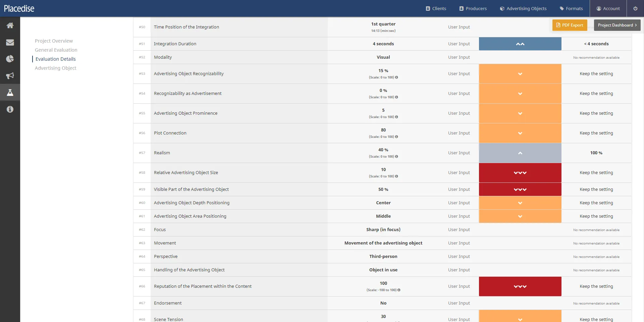
Task: Switch to the Evaluation Details section
Action: 55,59
